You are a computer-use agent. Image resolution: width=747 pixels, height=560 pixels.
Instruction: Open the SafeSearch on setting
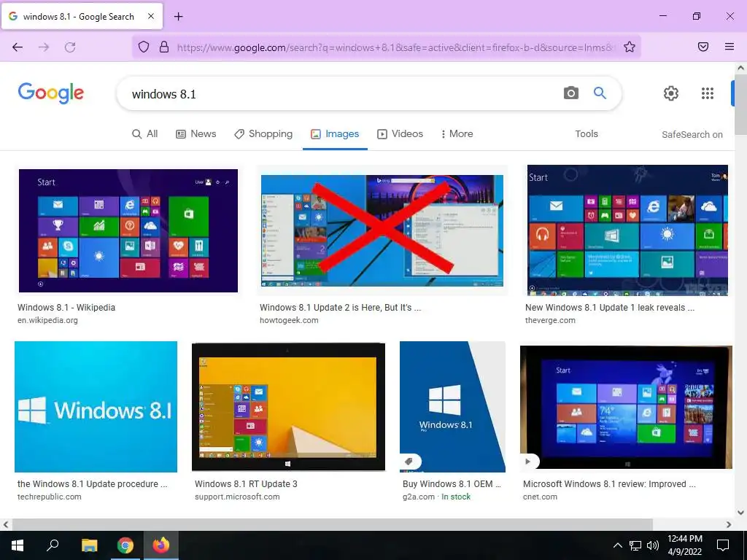[x=692, y=134]
